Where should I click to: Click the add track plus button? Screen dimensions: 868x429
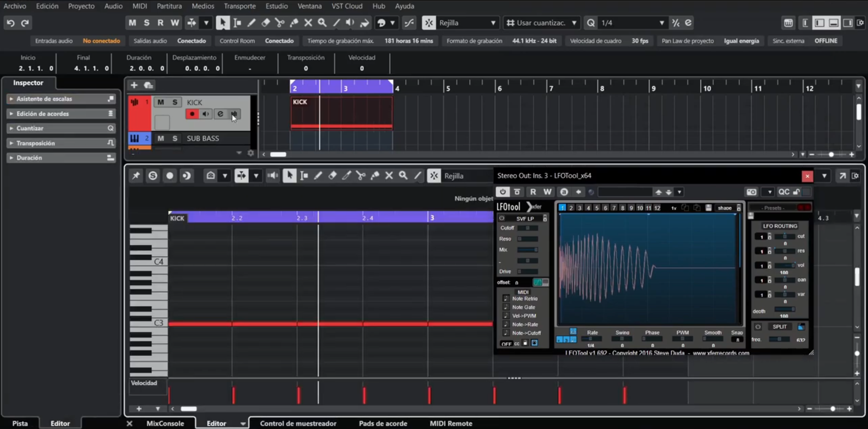tap(134, 85)
